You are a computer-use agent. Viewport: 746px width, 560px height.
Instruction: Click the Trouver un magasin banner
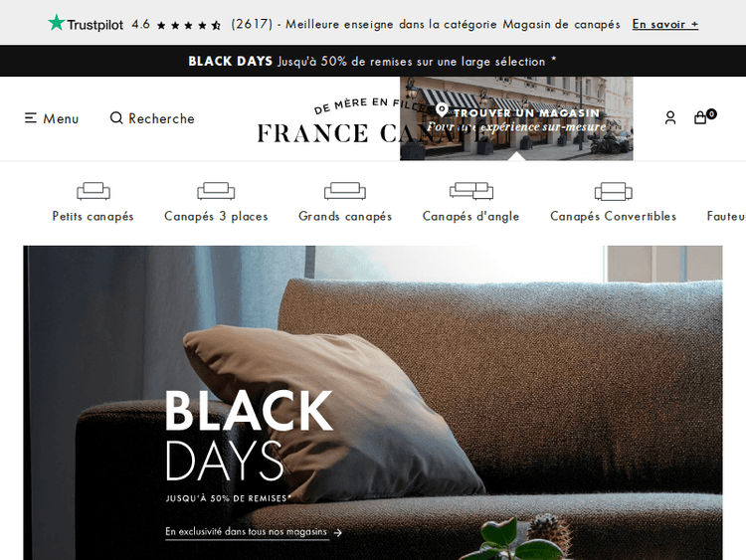pyautogui.click(x=516, y=118)
